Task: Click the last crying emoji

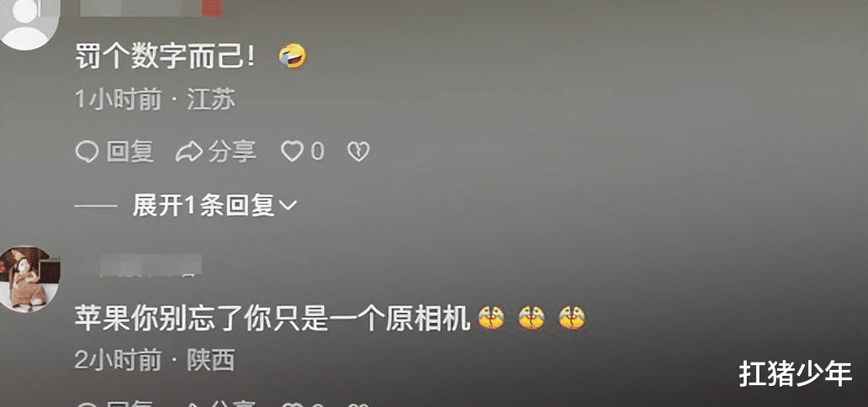Action: [572, 318]
